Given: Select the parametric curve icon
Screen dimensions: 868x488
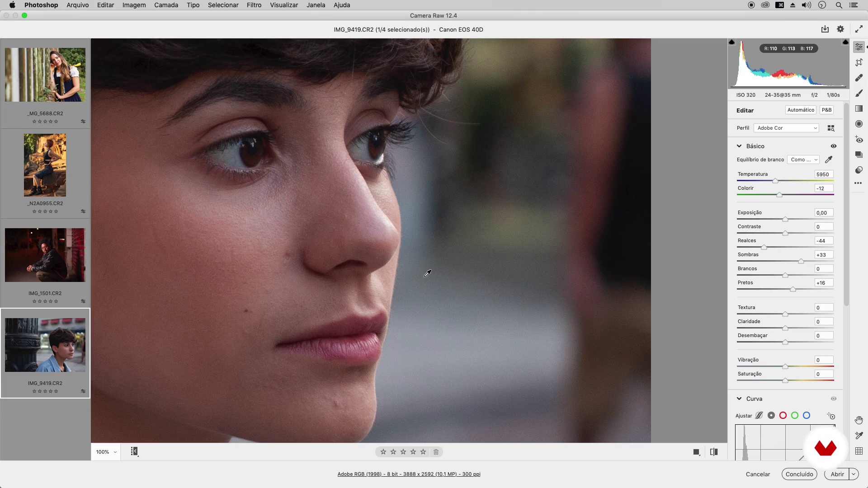Looking at the screenshot, I should (x=759, y=416).
